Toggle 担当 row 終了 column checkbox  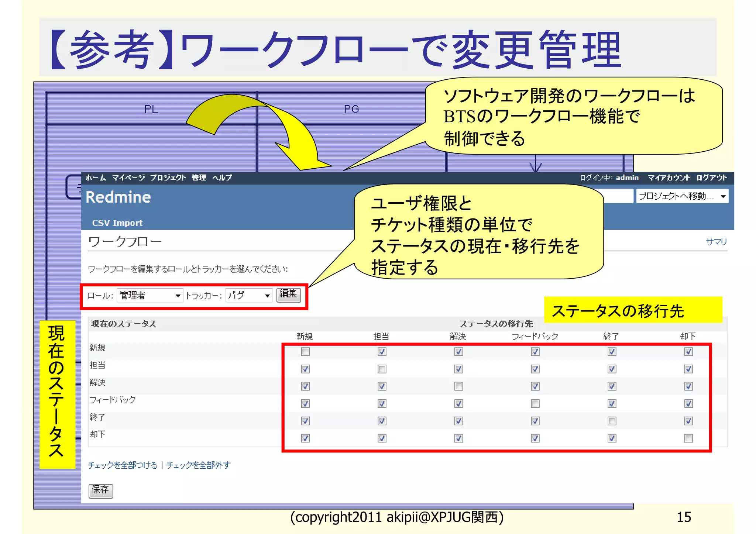pyautogui.click(x=612, y=369)
